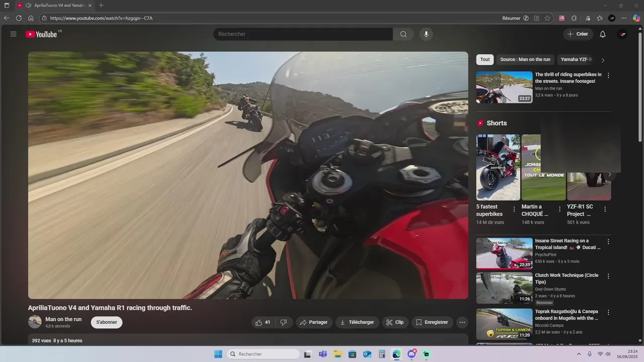Show next filter chips with arrow
The height and width of the screenshot is (362, 644).
coord(603,60)
